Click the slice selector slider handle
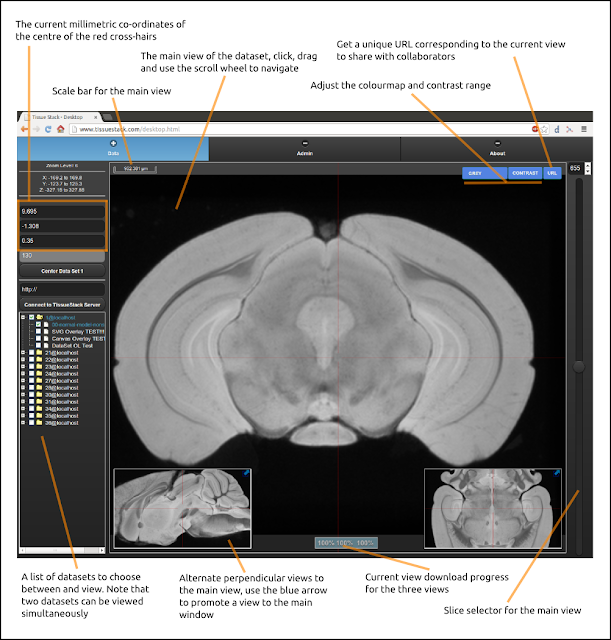The width and height of the screenshot is (611, 640). pyautogui.click(x=579, y=367)
